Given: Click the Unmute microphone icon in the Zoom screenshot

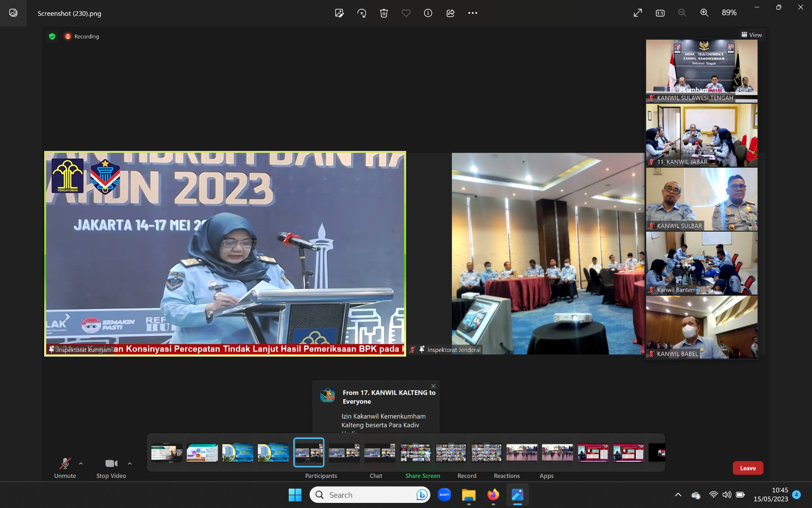Looking at the screenshot, I should pos(65,463).
